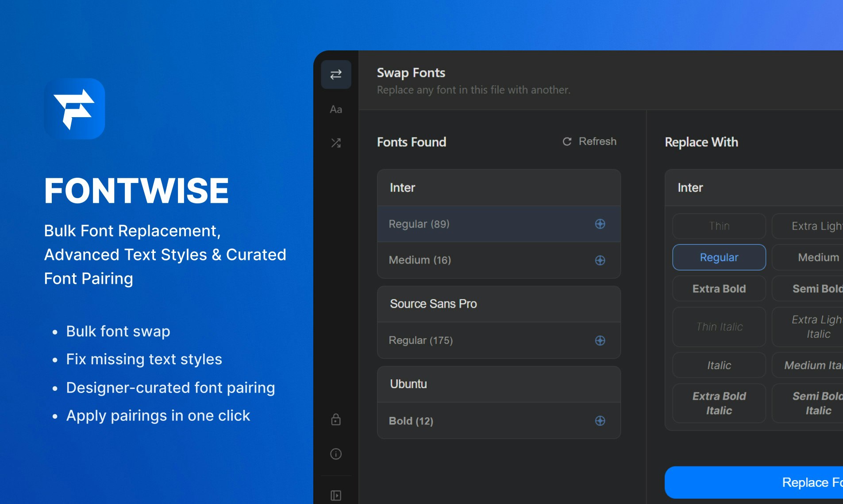Screen dimensions: 843x504
Task: Choose the Semi Bold Italic style option
Action: (808, 403)
